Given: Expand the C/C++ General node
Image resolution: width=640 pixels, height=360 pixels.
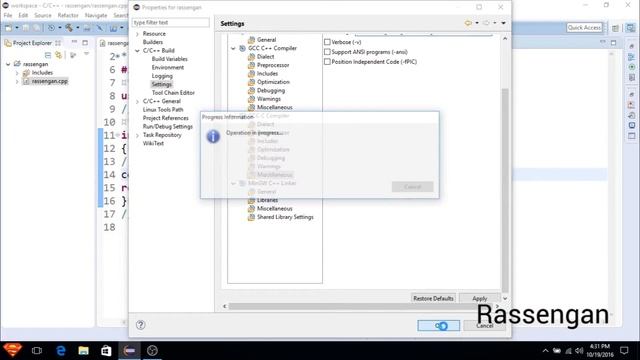Looking at the screenshot, I should 138,101.
